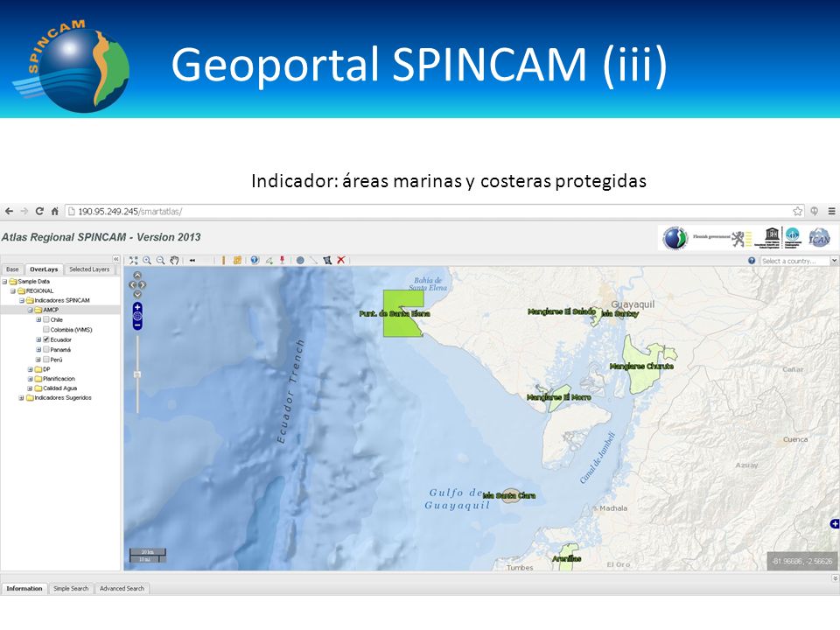
Task: Switch to the Selected Layers tab
Action: pyautogui.click(x=89, y=269)
